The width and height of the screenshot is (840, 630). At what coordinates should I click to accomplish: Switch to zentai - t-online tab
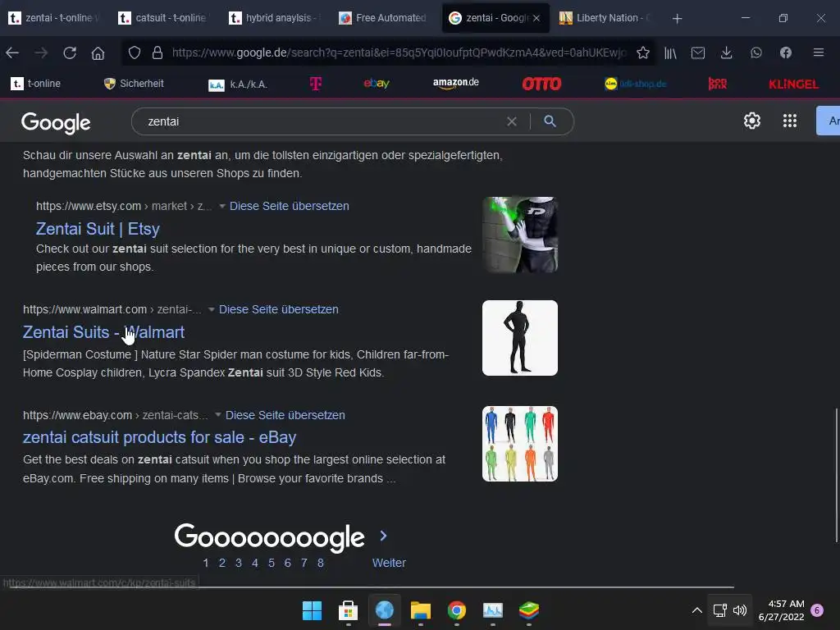pyautogui.click(x=54, y=18)
